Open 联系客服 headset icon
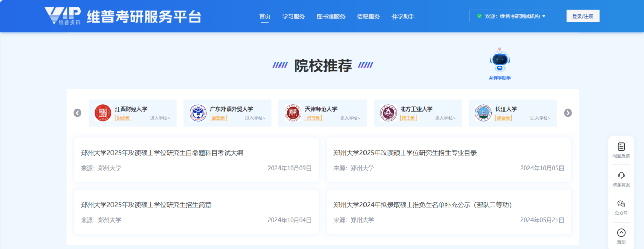644x249 pixels. pyautogui.click(x=621, y=175)
